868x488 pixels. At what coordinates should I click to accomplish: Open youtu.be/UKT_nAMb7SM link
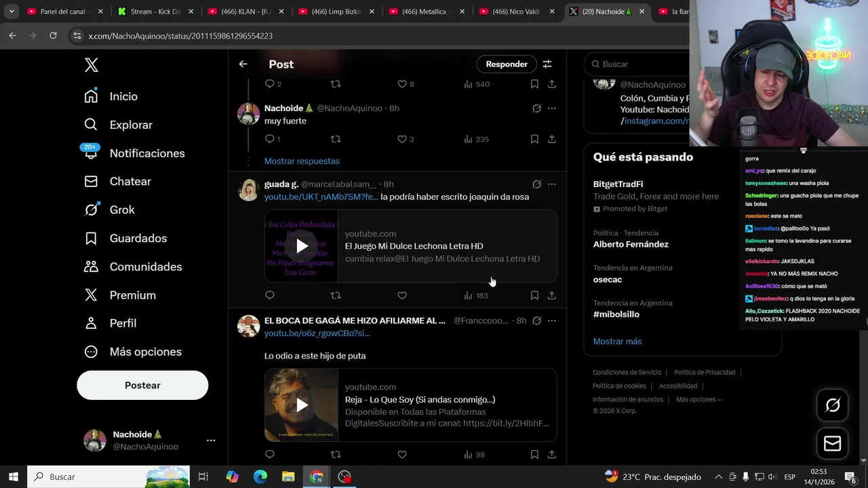pyautogui.click(x=321, y=197)
